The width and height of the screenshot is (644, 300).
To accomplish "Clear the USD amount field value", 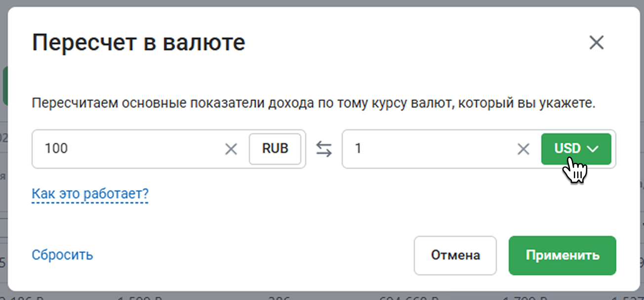I will 523,149.
